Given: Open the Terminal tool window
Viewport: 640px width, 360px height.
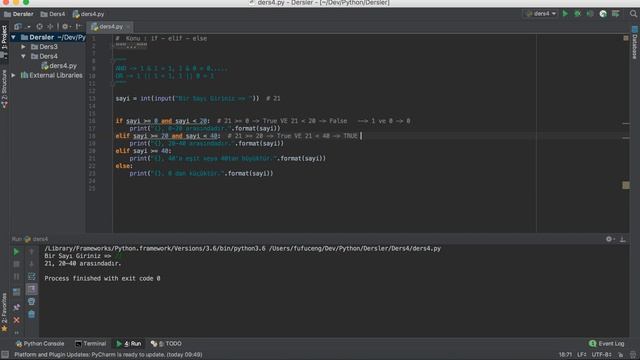Looking at the screenshot, I should 91,344.
